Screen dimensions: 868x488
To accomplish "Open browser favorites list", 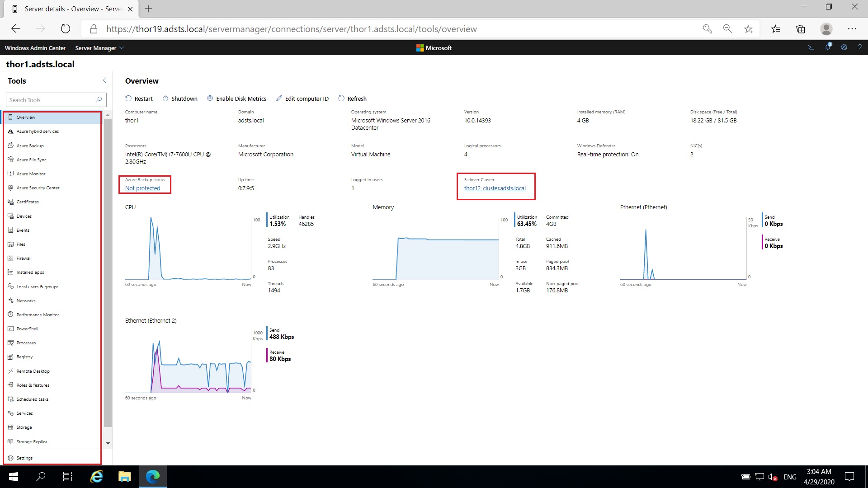I will (776, 29).
